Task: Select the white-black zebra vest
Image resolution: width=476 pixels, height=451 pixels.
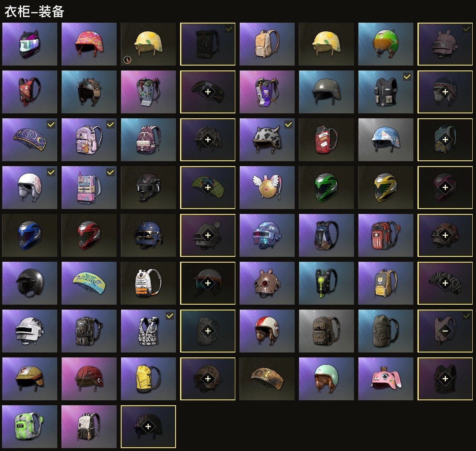Action: point(148,331)
